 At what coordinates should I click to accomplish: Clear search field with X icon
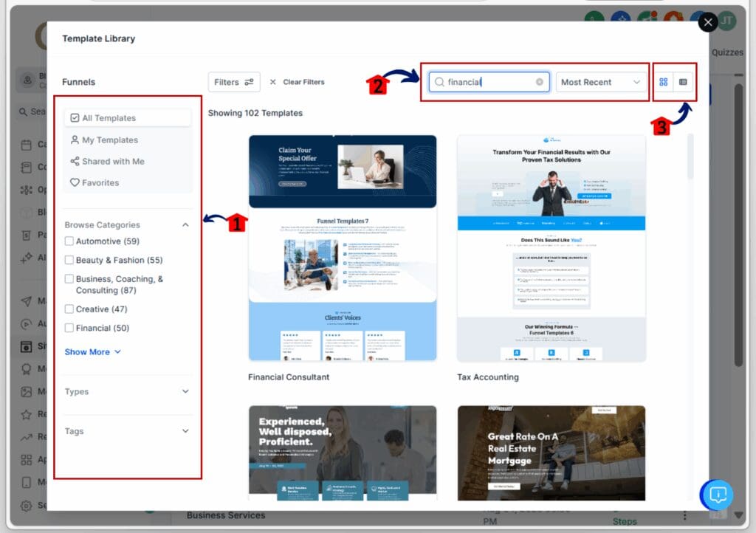pos(540,82)
